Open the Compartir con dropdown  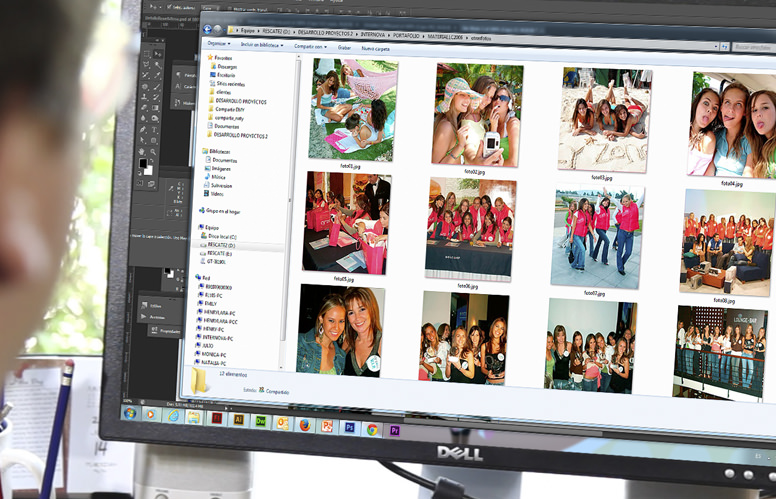click(x=310, y=46)
